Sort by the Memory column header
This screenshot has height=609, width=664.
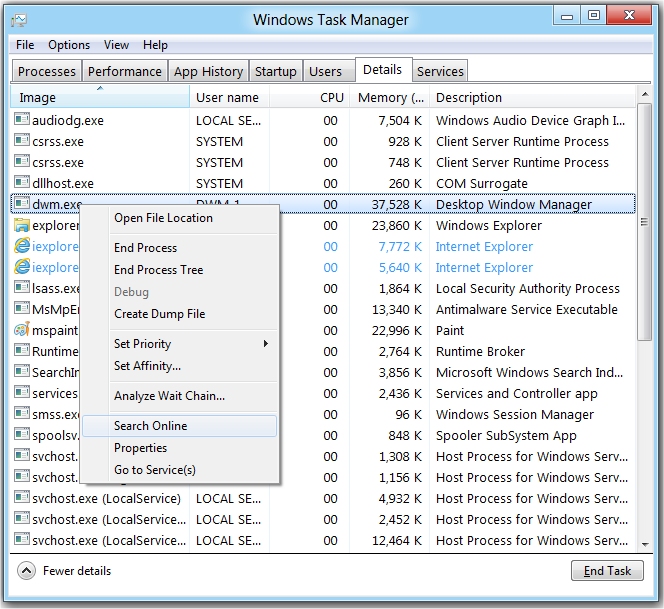[x=390, y=97]
